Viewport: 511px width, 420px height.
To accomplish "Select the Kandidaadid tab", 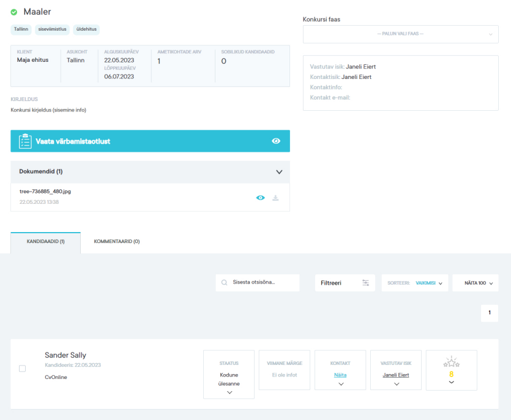I will pyautogui.click(x=45, y=242).
